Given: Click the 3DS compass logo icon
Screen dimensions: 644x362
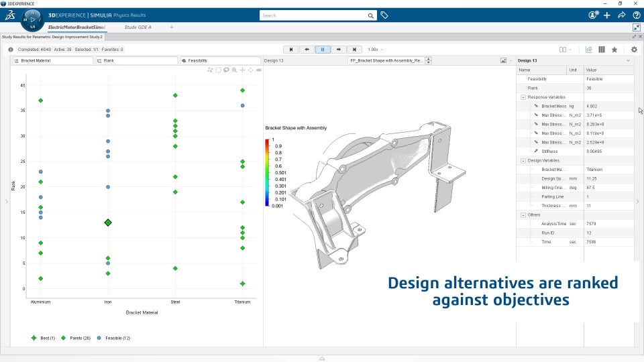Looking at the screenshot, I should [10, 15].
